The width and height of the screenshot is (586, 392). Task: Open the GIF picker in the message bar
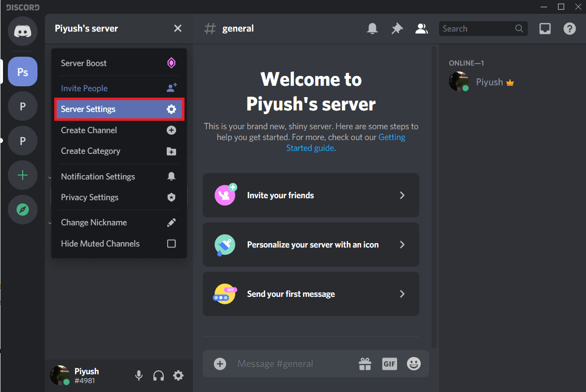(389, 363)
